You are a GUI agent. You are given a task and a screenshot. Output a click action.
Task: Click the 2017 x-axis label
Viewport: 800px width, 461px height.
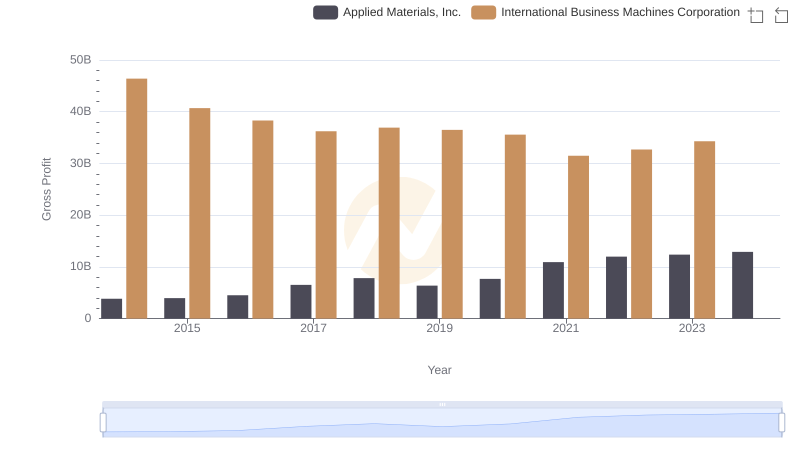(313, 328)
